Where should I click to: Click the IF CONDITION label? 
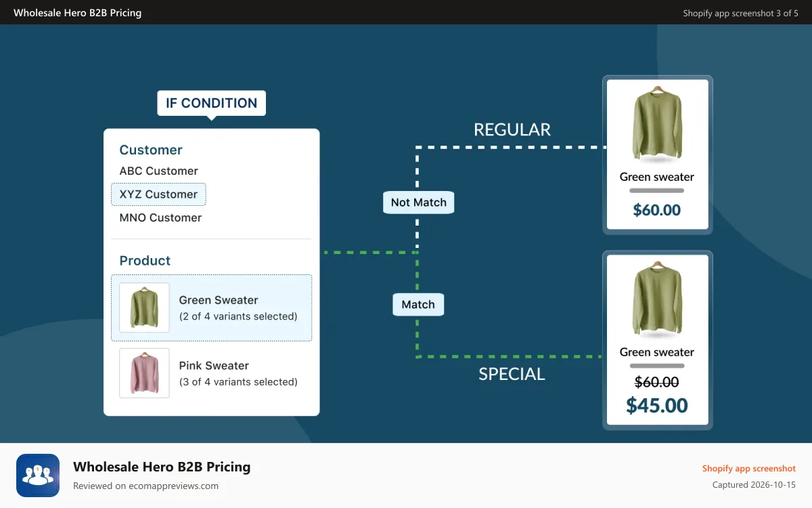pos(212,103)
